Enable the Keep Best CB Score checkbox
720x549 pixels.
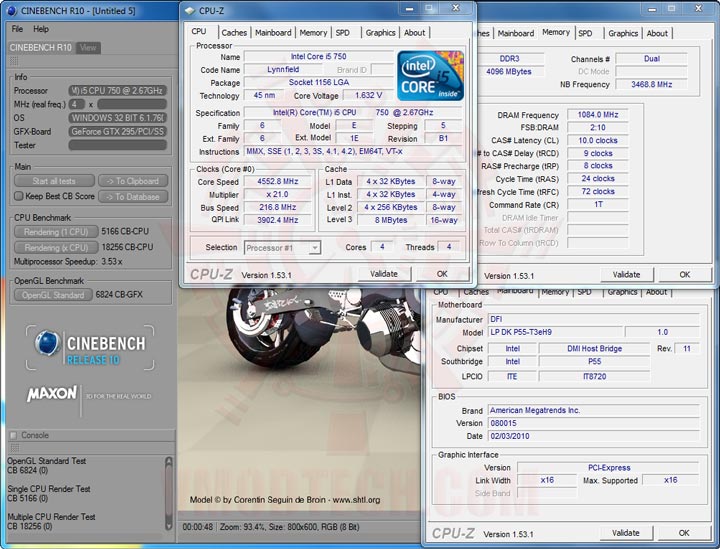pos(17,196)
